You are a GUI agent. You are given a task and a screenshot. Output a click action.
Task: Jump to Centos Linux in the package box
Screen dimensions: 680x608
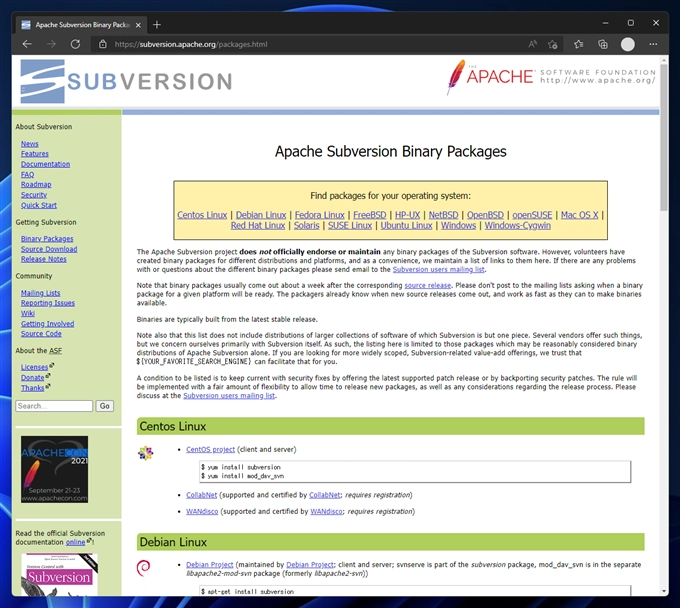tap(202, 215)
